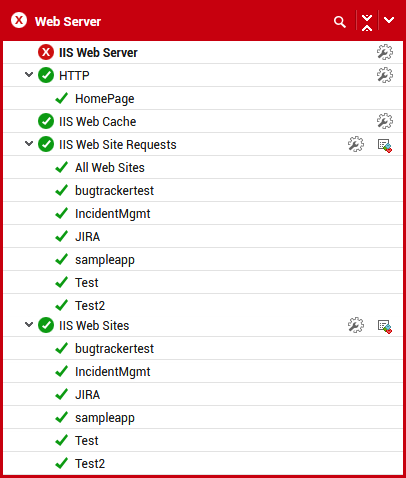The width and height of the screenshot is (406, 478).
Task: Click the red critical status icon of IIS Web Server
Action: click(x=46, y=52)
